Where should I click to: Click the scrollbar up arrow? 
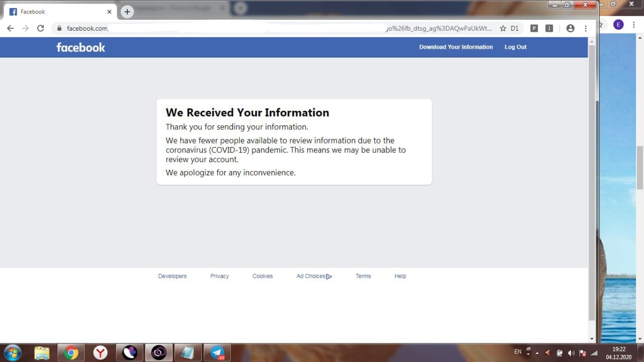point(592,41)
